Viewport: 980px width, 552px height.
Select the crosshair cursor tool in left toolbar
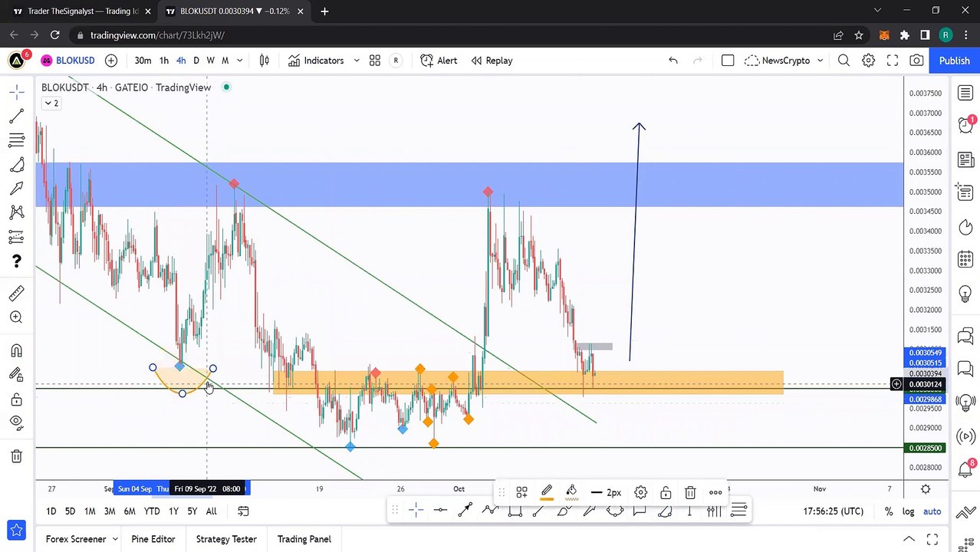[16, 92]
